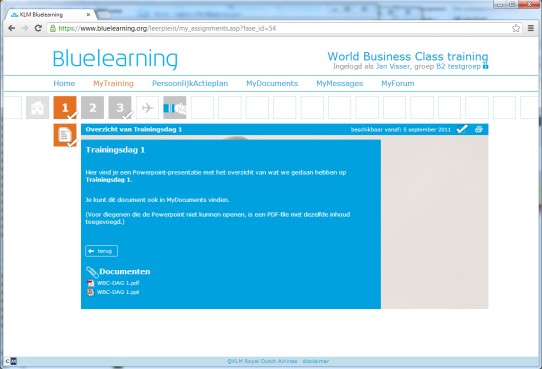
Task: Open the Chrome menu button
Action: 531,28
